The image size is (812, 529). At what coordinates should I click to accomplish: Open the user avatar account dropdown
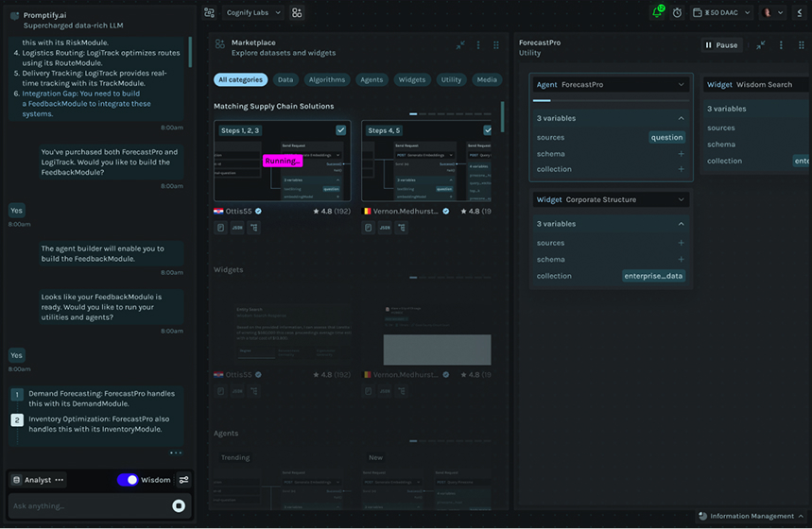773,12
